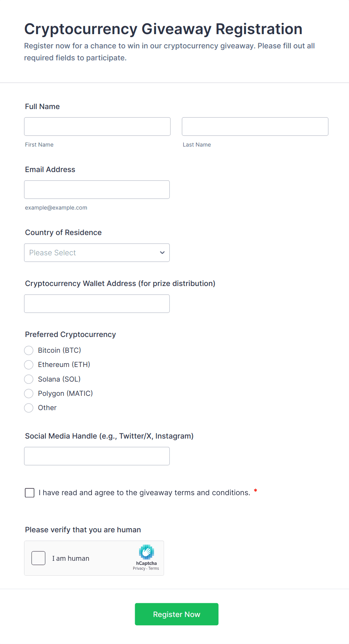The height and width of the screenshot is (644, 349).
Task: Click the Register Now button
Action: pyautogui.click(x=176, y=614)
